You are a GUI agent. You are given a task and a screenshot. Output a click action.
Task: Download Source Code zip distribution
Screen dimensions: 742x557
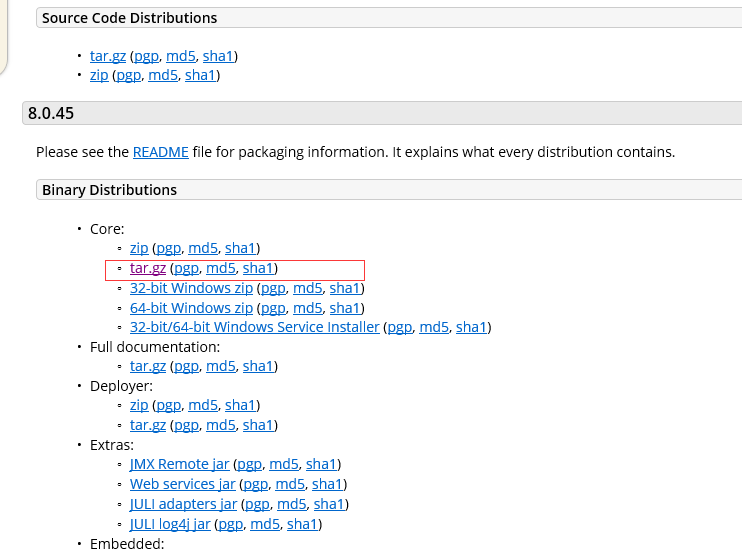pyautogui.click(x=99, y=75)
